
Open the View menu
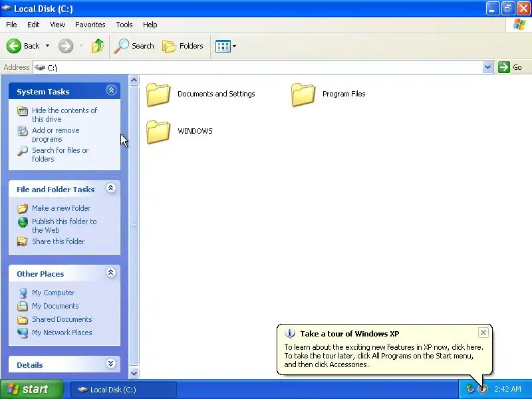pyautogui.click(x=57, y=25)
